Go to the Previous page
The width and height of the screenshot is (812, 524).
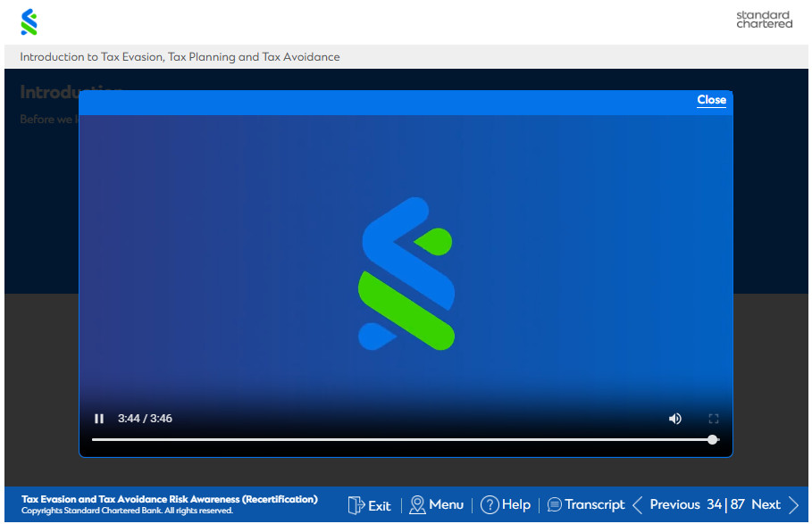coord(674,504)
